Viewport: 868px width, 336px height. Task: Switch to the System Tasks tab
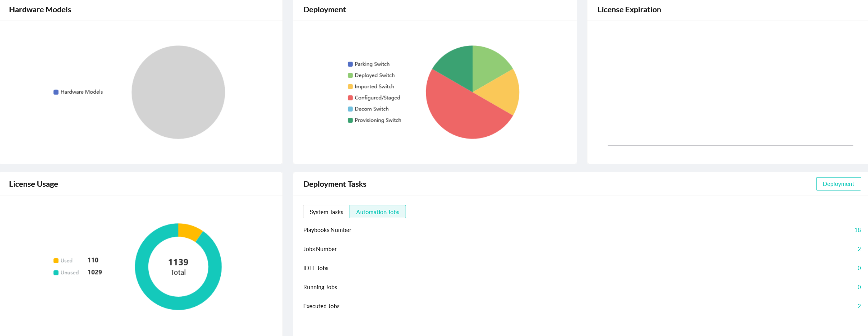point(326,212)
